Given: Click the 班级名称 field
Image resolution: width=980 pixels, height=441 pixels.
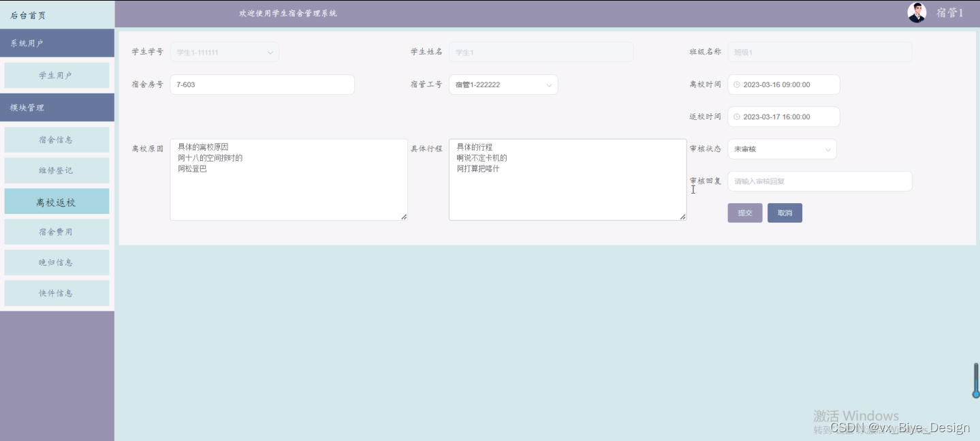Looking at the screenshot, I should (x=820, y=52).
